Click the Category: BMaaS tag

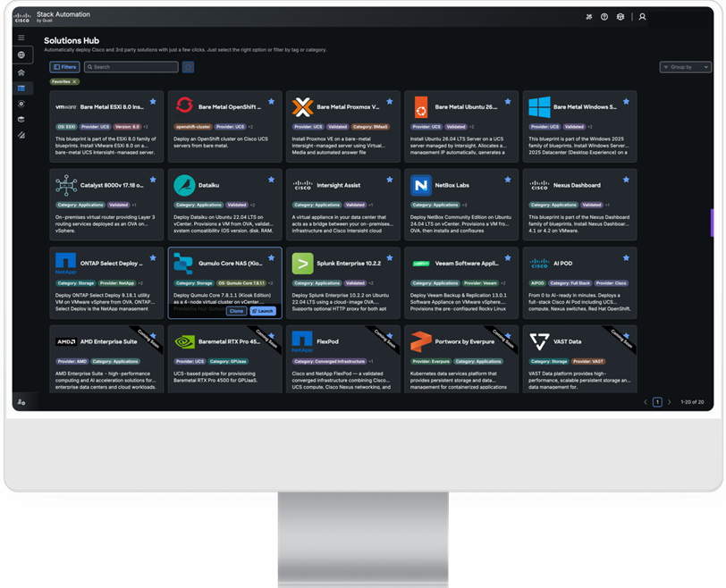point(370,127)
